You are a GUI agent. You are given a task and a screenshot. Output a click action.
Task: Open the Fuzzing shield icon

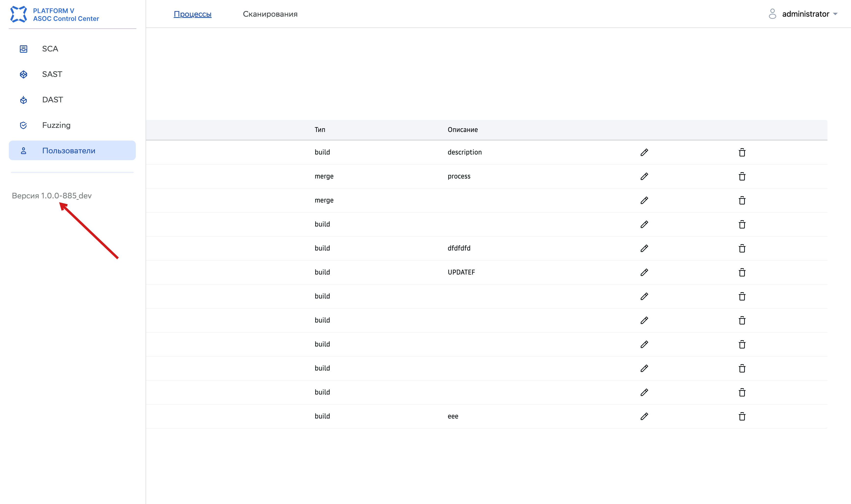click(24, 125)
